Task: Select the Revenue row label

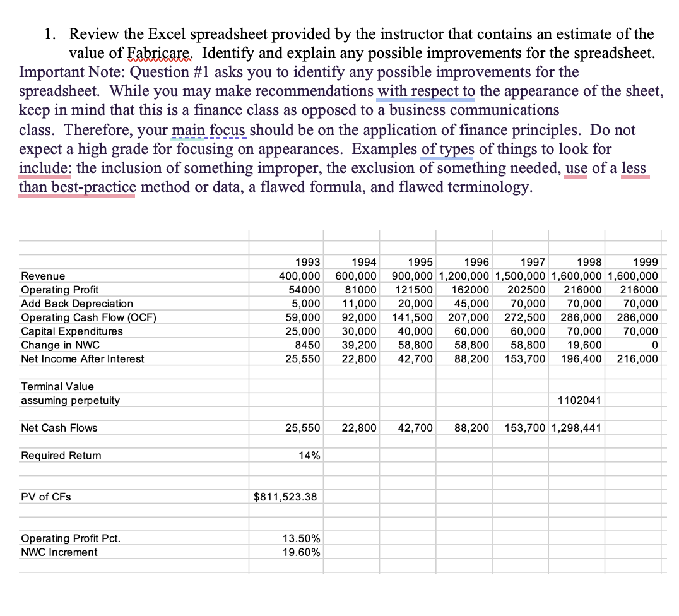Action: pos(38,276)
